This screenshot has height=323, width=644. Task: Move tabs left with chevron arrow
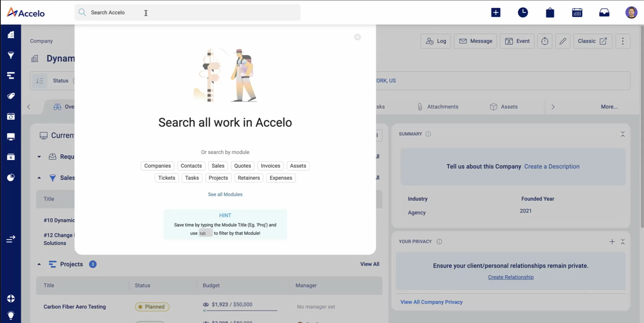click(x=29, y=107)
